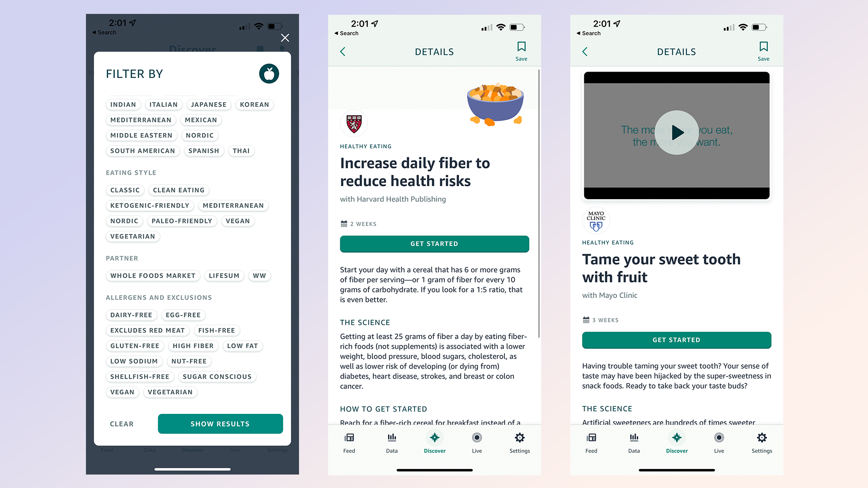Click GET STARTED on the fiber article

(x=434, y=244)
